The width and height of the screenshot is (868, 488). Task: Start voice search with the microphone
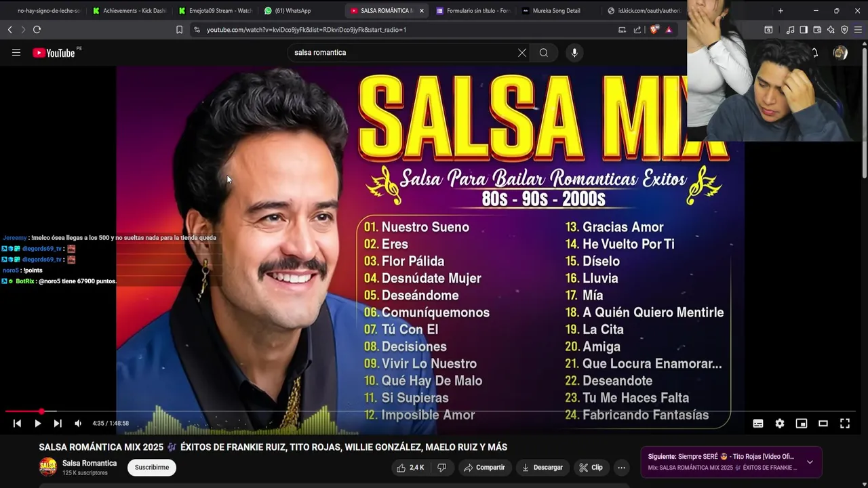(574, 53)
